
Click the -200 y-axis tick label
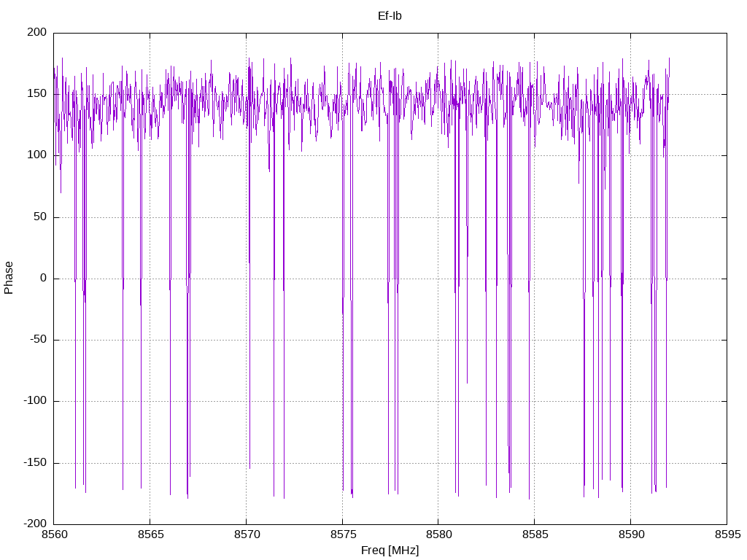(35, 524)
